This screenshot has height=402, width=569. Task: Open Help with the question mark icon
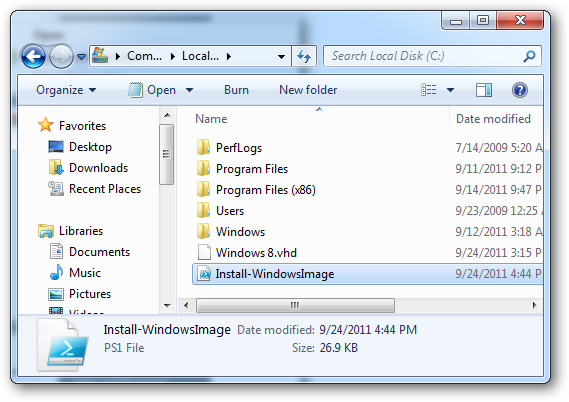point(520,90)
